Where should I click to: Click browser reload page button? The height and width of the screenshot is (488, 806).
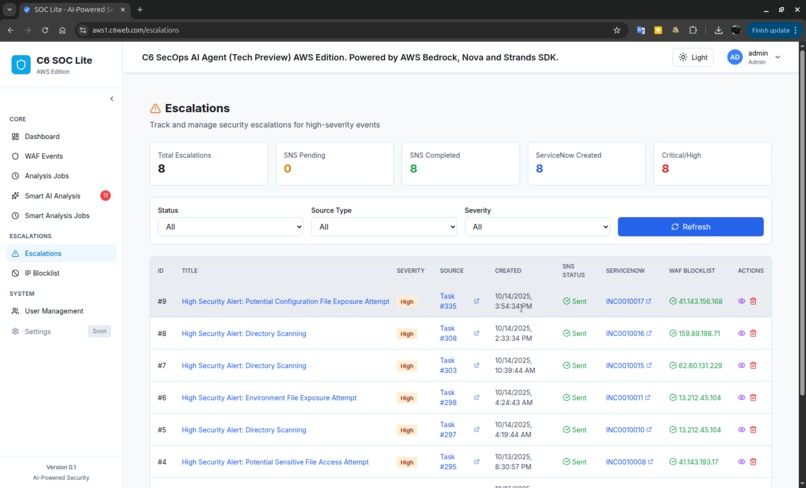point(45,30)
